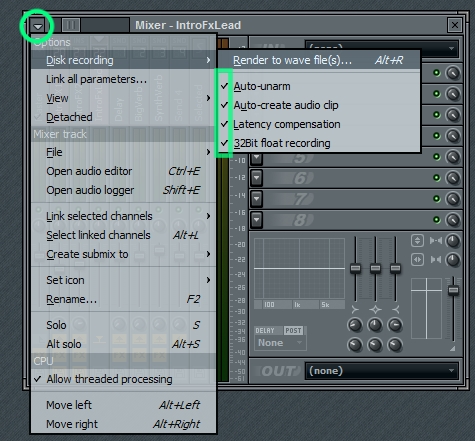Image resolution: width=475 pixels, height=441 pixels.
Task: Open the effect slot 6 dropdown arrow
Action: [x=256, y=178]
